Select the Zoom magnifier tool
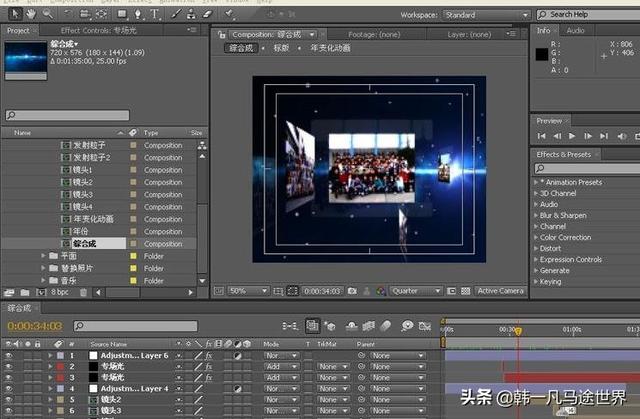This screenshot has width=640, height=419. point(48,14)
